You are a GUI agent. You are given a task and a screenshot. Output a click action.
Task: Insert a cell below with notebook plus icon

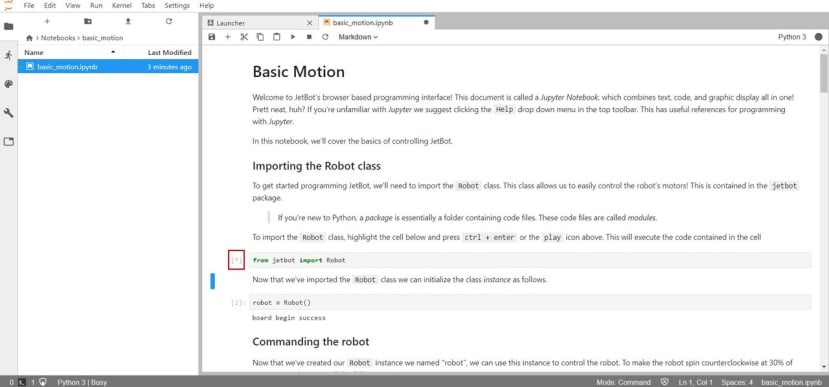pos(228,37)
